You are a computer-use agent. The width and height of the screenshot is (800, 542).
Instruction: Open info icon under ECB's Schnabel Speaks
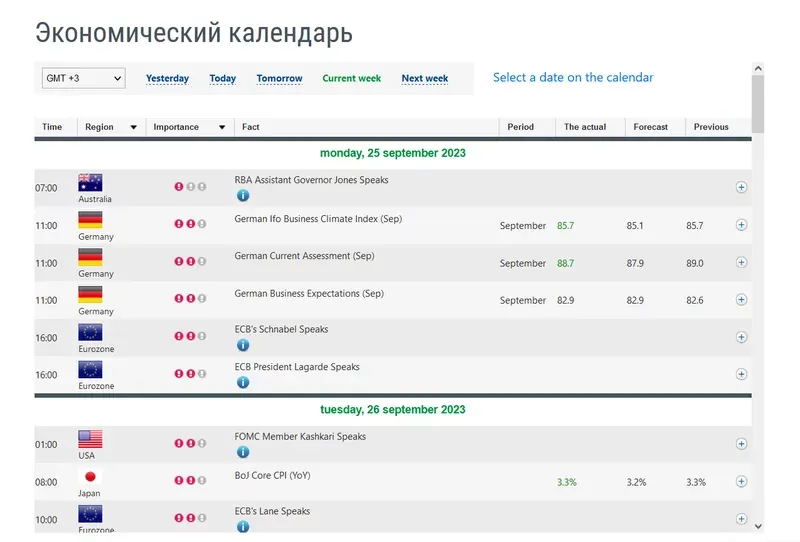tap(243, 345)
